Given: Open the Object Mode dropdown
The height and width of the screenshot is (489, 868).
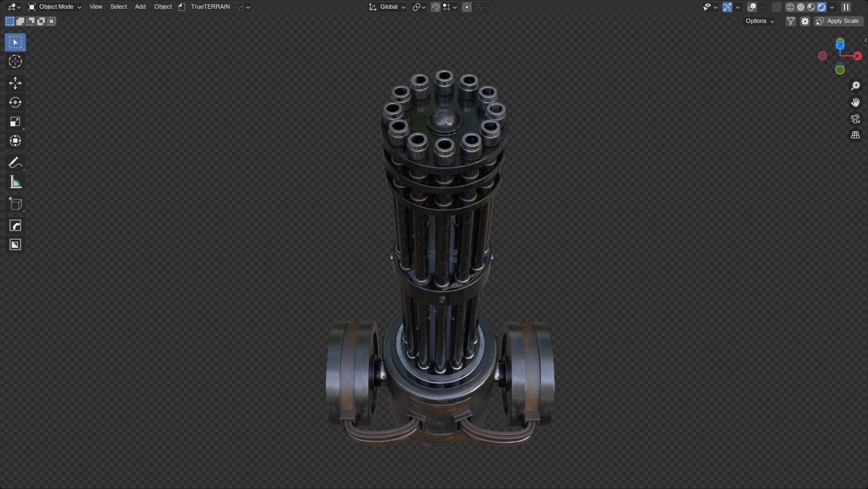Looking at the screenshot, I should (x=55, y=7).
